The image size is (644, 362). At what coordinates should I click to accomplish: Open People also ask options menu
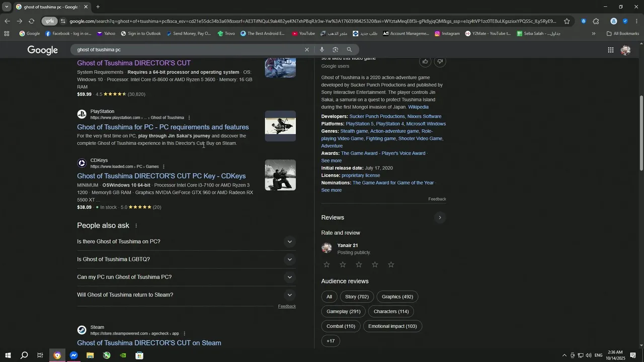(x=136, y=226)
